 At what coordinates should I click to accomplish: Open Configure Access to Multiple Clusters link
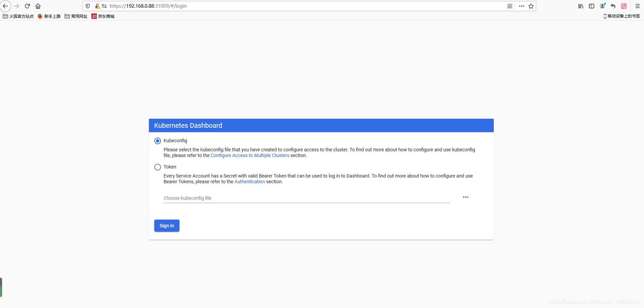tap(250, 155)
